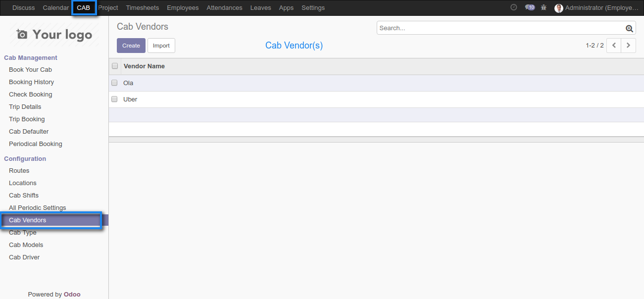Go to previous page arrow
This screenshot has width=644, height=299.
tap(614, 45)
